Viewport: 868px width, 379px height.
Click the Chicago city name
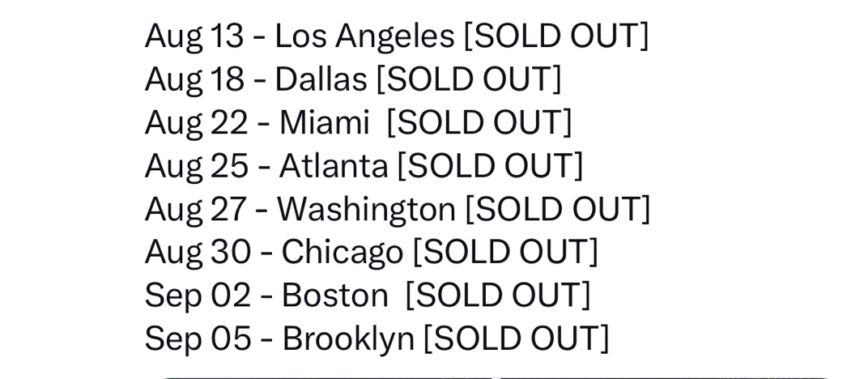coord(343,253)
